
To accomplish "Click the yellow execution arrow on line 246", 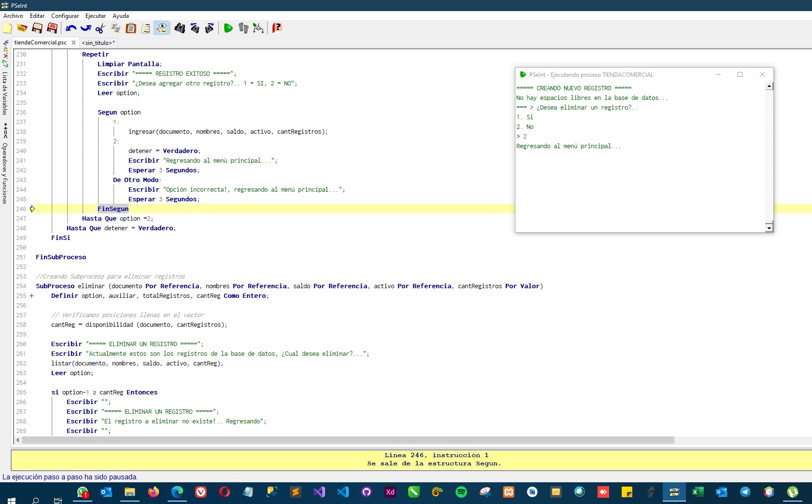I will (32, 209).
